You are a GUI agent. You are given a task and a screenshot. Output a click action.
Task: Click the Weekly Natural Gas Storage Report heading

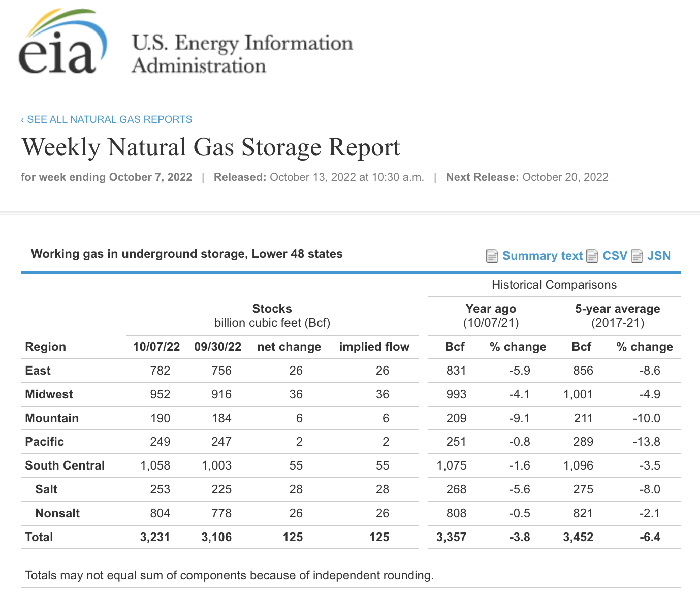(x=211, y=147)
